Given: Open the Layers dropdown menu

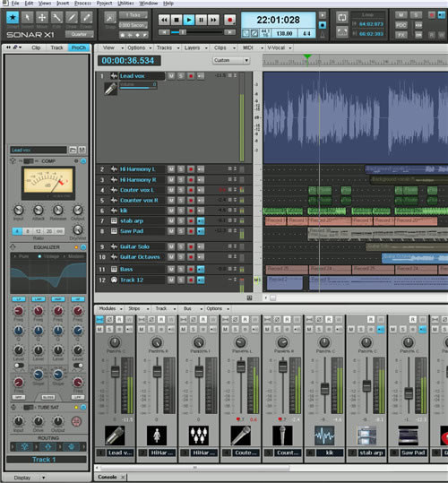Looking at the screenshot, I should pyautogui.click(x=196, y=47).
